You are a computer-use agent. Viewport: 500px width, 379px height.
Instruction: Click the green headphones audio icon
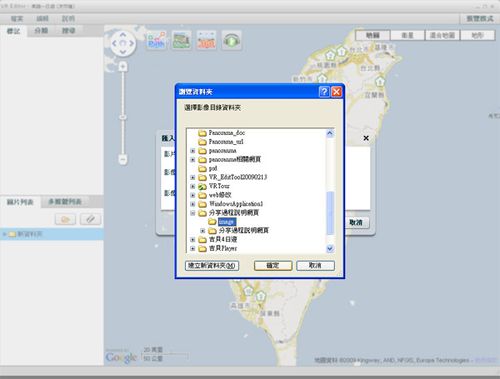coord(231,41)
